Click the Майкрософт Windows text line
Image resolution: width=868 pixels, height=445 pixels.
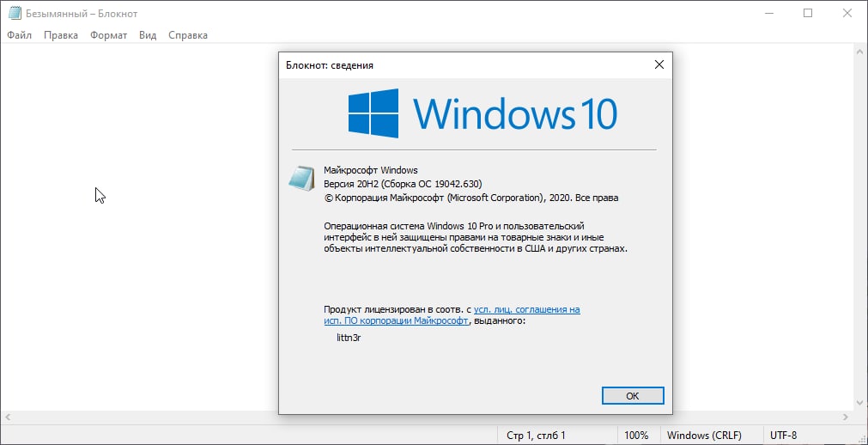click(x=370, y=169)
